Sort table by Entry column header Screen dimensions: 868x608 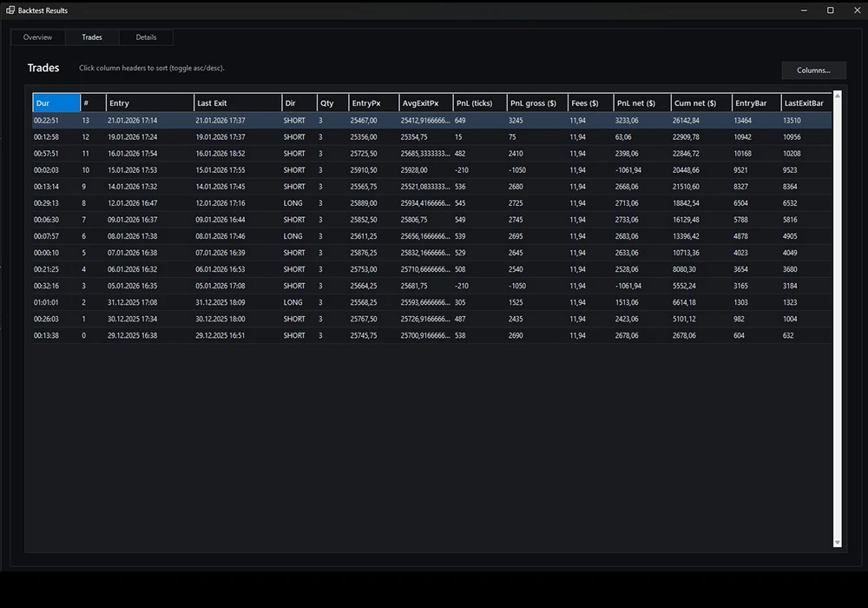point(150,103)
